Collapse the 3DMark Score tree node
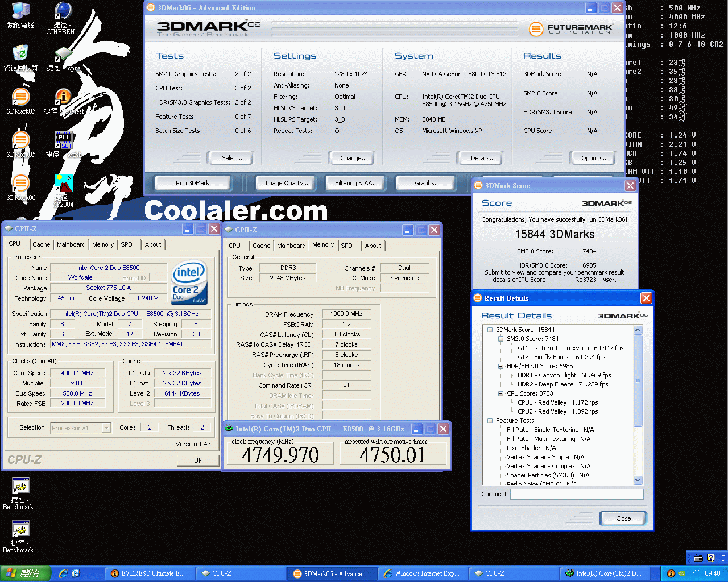 coord(490,330)
